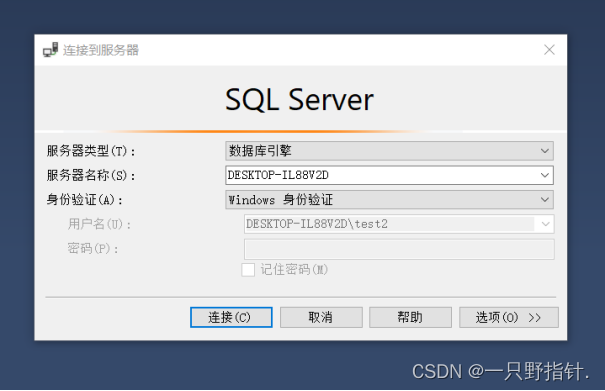
Task: Expand the 服务器名称 combo box arrow
Action: pos(545,175)
